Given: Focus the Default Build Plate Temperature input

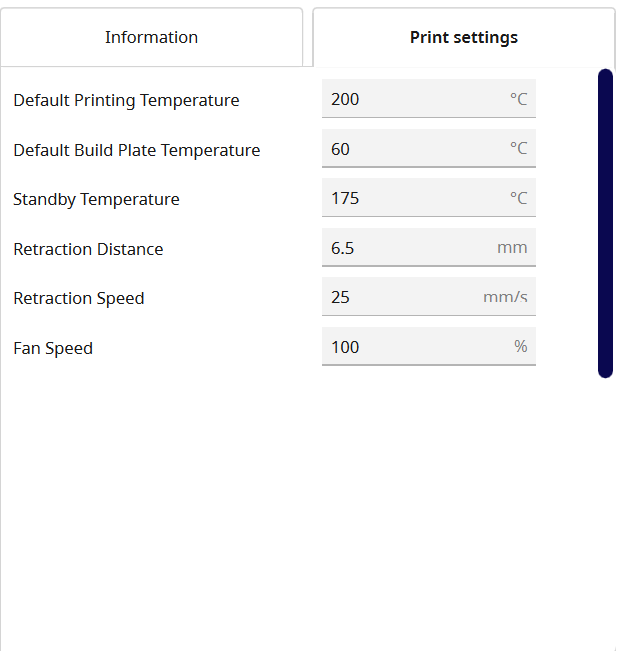Looking at the screenshot, I should coord(429,149).
